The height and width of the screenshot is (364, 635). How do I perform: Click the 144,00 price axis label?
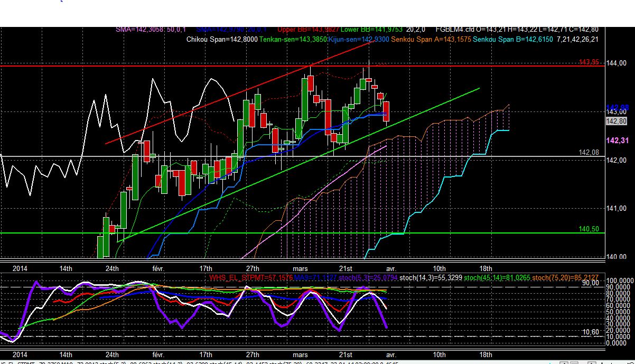[616, 63]
